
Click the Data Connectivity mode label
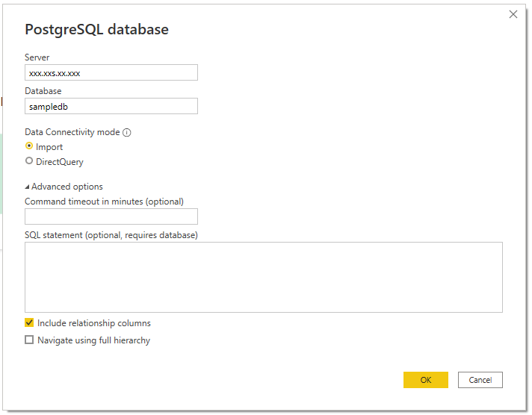click(72, 132)
